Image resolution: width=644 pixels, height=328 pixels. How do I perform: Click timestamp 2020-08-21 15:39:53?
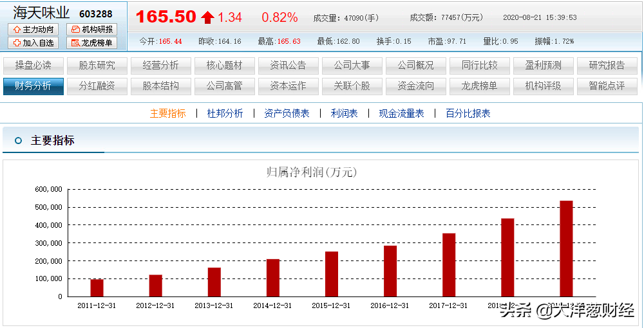tap(540, 17)
